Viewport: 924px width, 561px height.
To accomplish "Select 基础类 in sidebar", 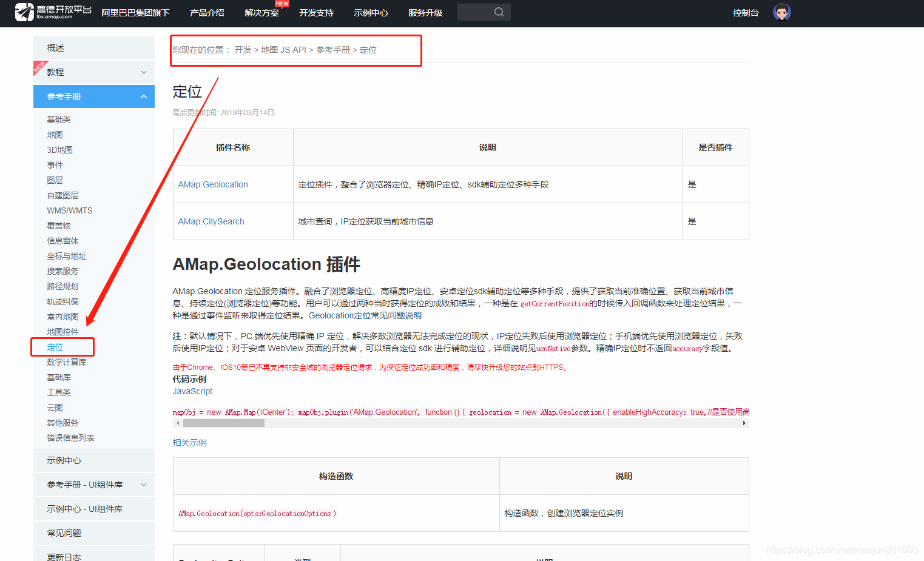I will coord(59,119).
